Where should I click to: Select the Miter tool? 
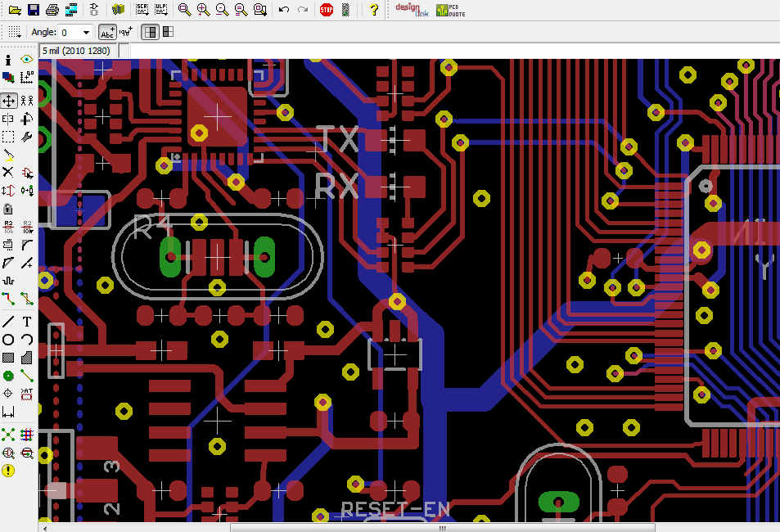(x=27, y=245)
